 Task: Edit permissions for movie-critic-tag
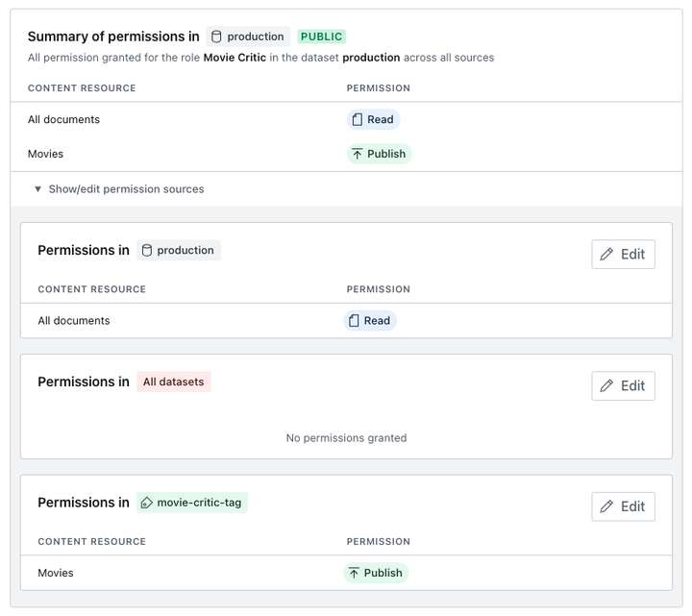[x=623, y=506]
